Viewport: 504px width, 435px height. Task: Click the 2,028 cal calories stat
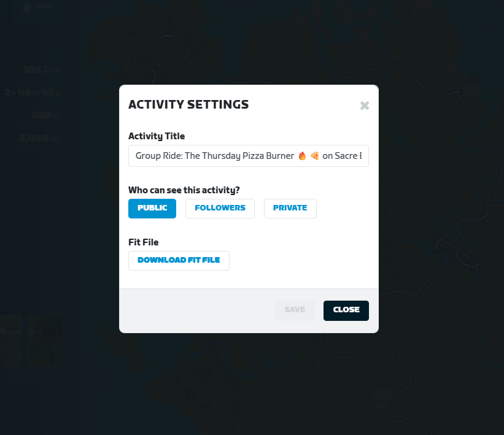tap(39, 138)
